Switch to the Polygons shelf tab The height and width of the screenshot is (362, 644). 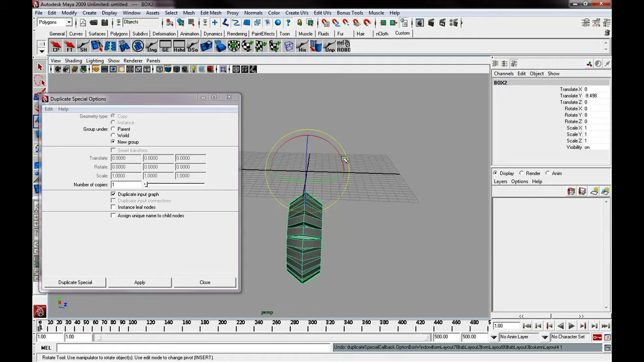click(x=119, y=34)
